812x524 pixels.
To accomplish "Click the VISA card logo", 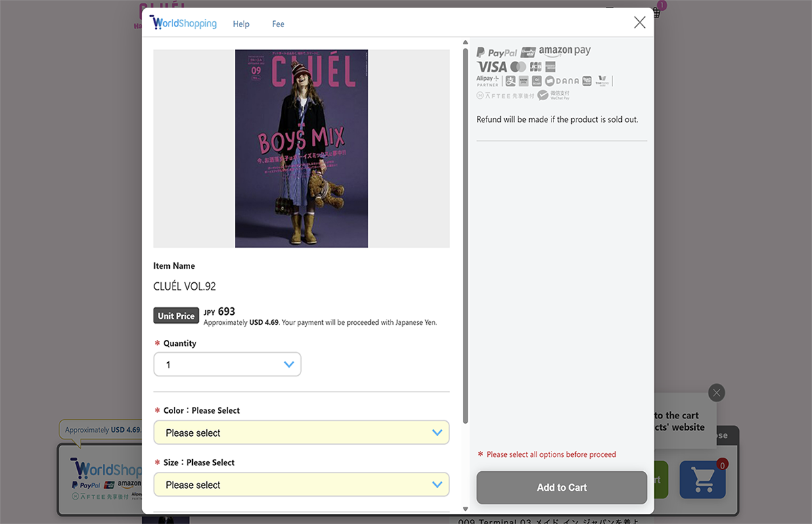I will [x=491, y=66].
